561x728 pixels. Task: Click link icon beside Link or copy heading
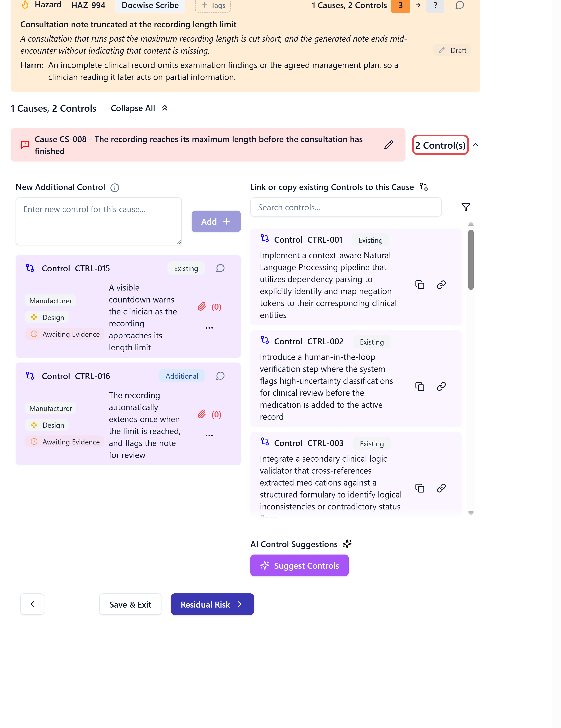[x=423, y=187]
